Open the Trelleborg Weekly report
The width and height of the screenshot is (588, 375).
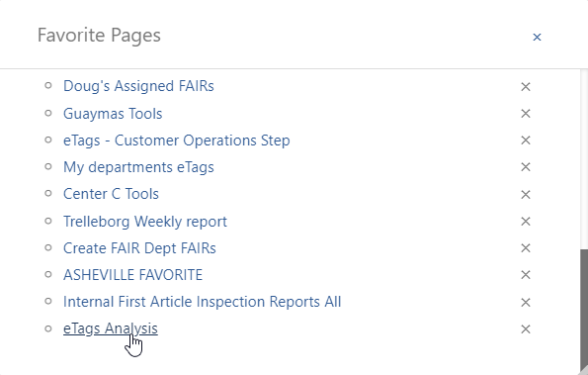[x=144, y=222]
